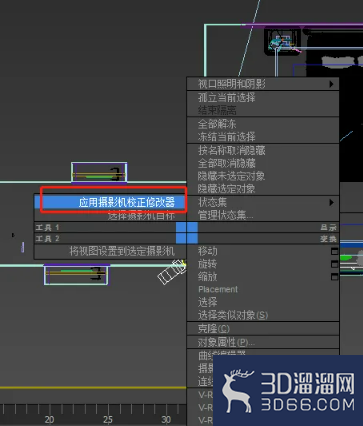This screenshot has height=426, width=363.
Task: Choose 应用摄影机校正修改器 in the context menu
Action: click(x=110, y=202)
